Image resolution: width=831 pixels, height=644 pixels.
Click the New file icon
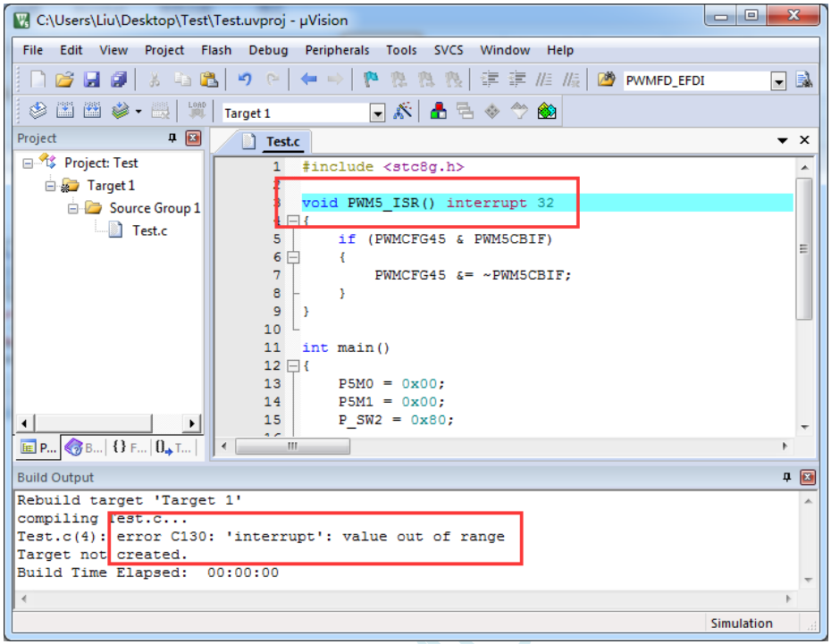[x=38, y=80]
